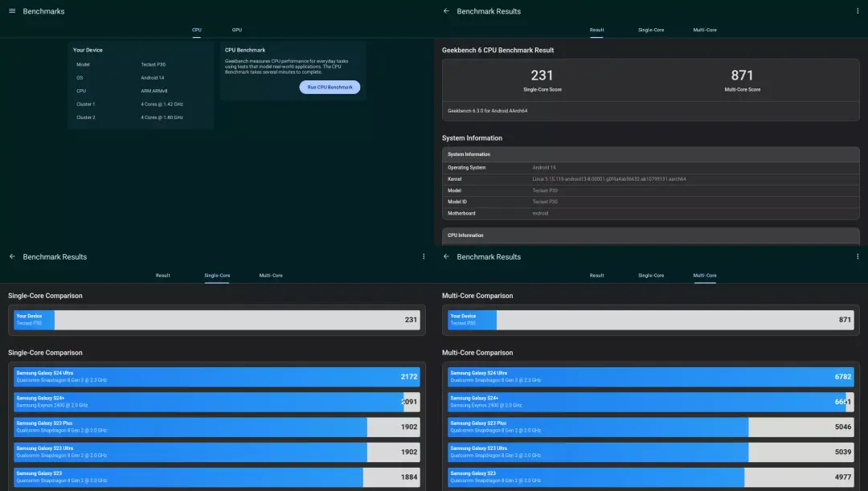Select active Multi-Core tab on Multi-Core Comparison screen
868x491 pixels.
pos(705,276)
